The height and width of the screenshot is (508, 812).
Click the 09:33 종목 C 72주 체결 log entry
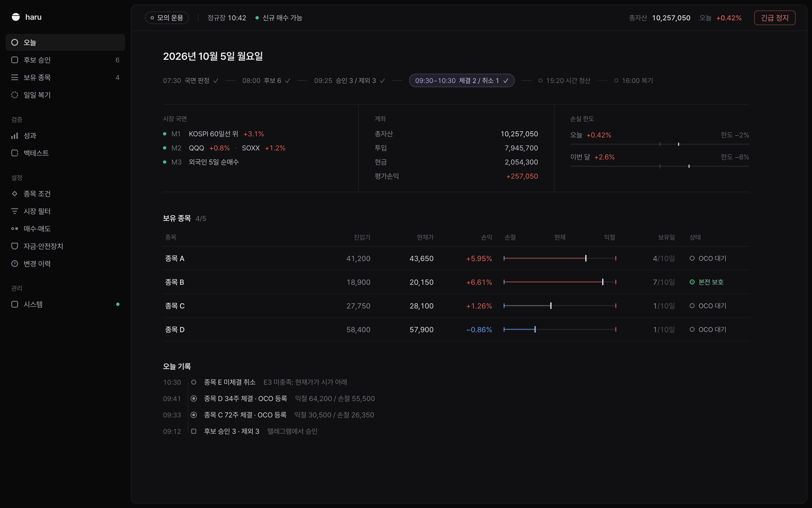[268, 415]
